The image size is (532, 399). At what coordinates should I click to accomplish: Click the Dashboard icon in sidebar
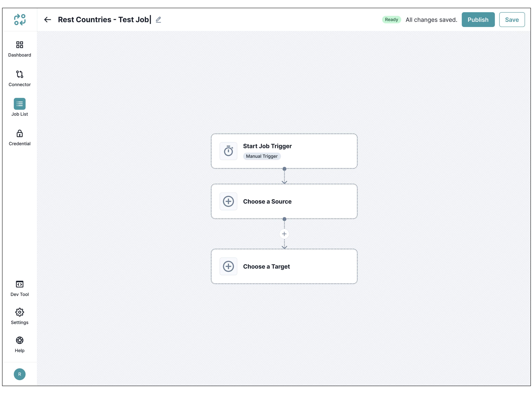click(x=20, y=44)
